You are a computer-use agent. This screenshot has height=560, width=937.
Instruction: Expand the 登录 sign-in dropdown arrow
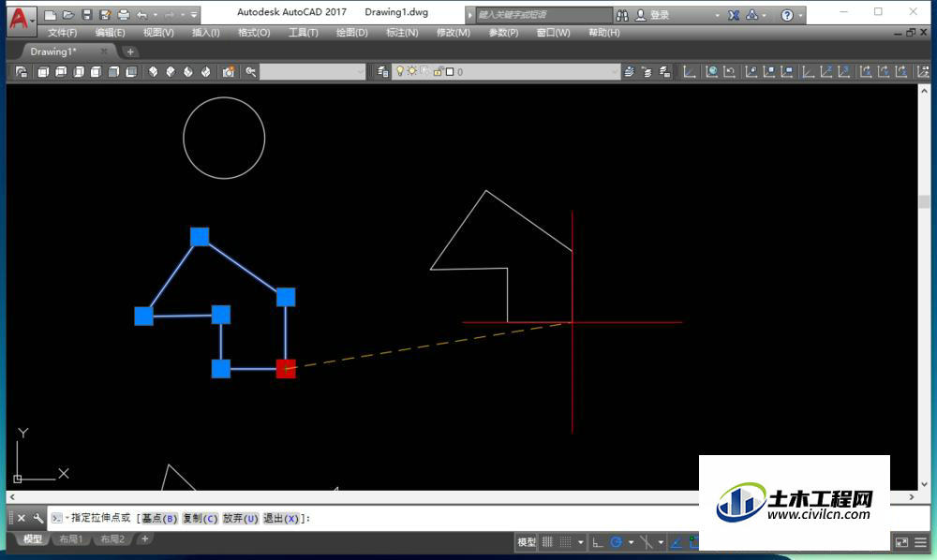pos(717,16)
